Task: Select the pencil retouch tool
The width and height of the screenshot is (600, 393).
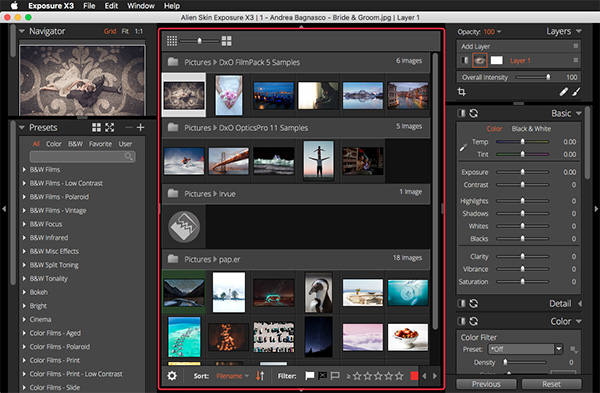Action: click(563, 92)
